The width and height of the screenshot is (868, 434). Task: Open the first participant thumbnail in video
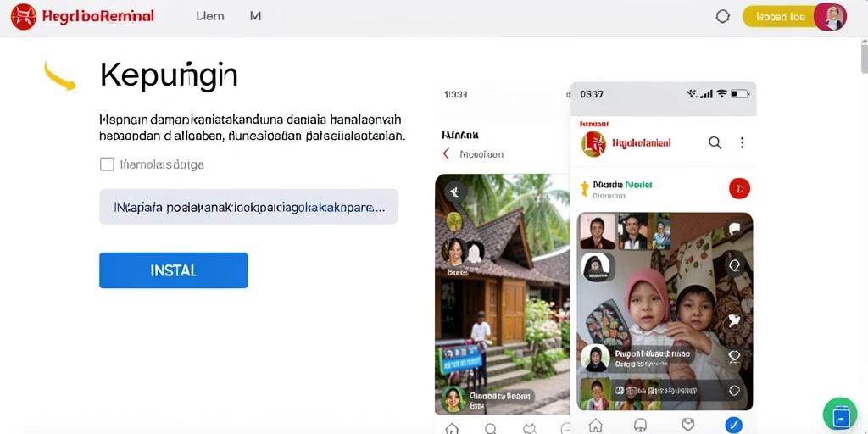(598, 231)
